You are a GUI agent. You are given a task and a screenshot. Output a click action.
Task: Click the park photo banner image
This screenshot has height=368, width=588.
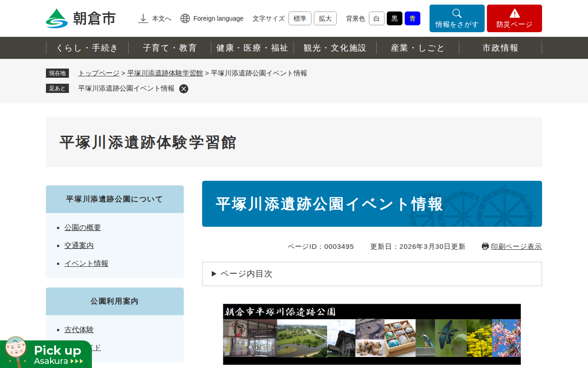tap(372, 334)
